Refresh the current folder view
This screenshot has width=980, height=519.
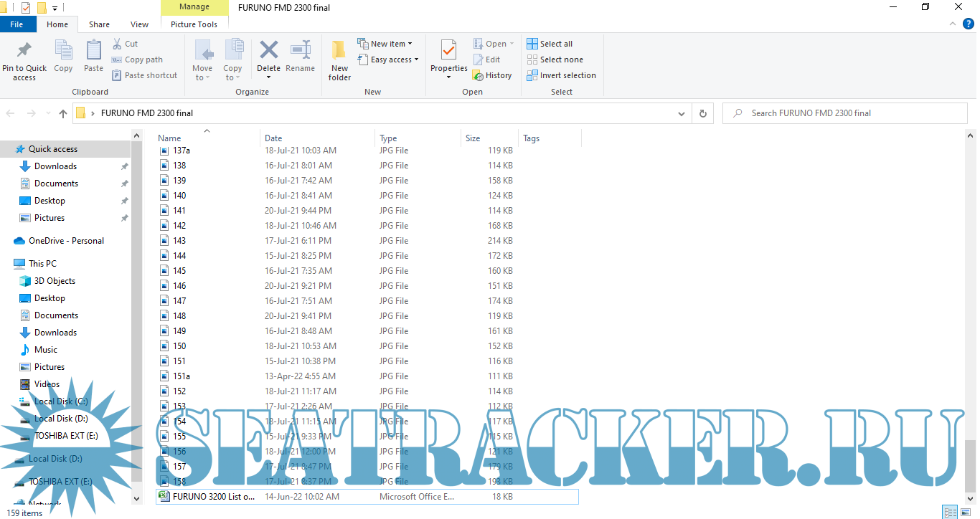(702, 113)
